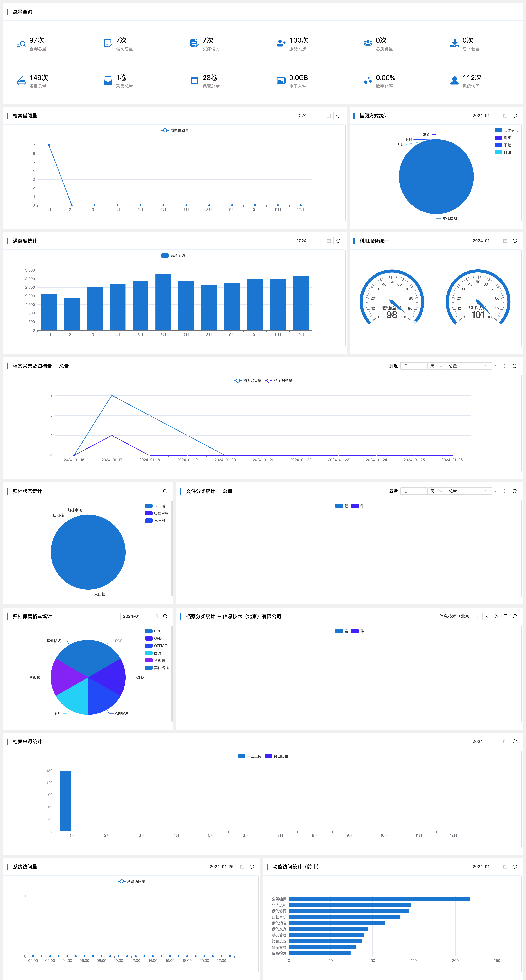Click the 打印 cyan legend swatch
Image resolution: width=526 pixels, height=980 pixels.
498,152
